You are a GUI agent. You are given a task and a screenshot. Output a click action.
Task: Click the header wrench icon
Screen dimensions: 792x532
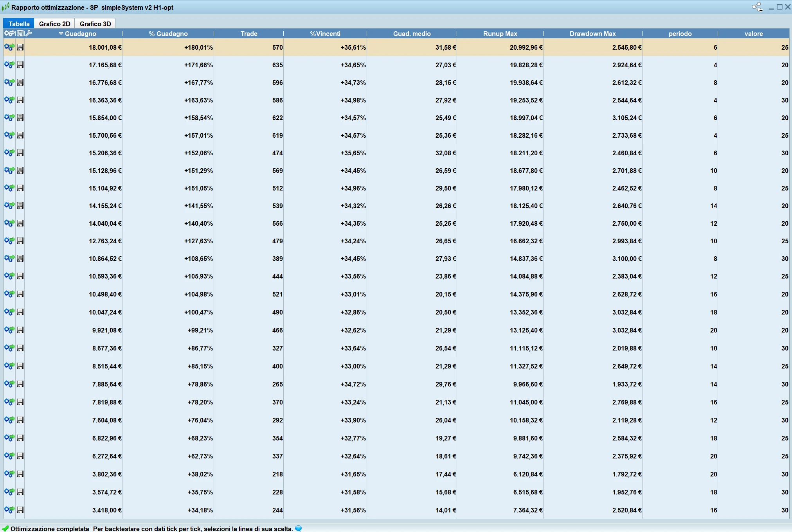[x=29, y=34]
